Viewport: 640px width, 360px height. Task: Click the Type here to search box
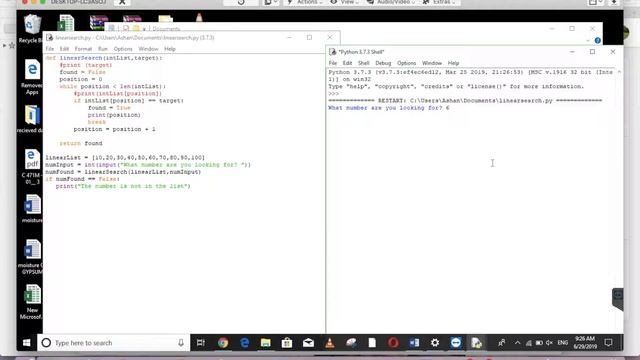pyautogui.click(x=113, y=343)
